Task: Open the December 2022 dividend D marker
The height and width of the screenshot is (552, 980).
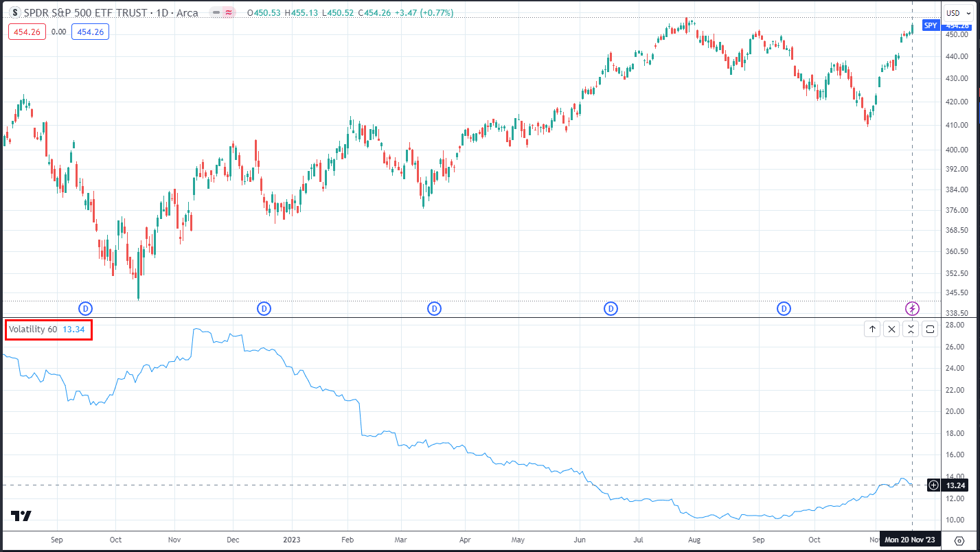Action: click(264, 308)
